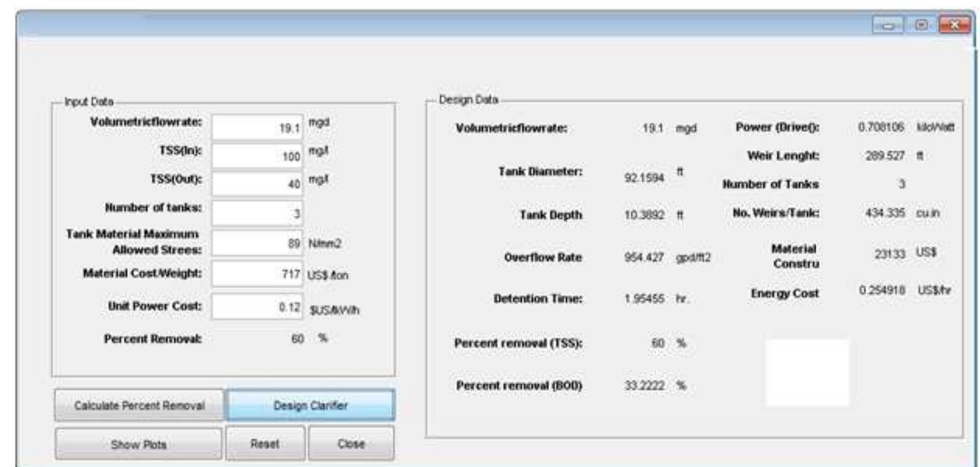Select the Tank Depth value 10.3892

644,215
